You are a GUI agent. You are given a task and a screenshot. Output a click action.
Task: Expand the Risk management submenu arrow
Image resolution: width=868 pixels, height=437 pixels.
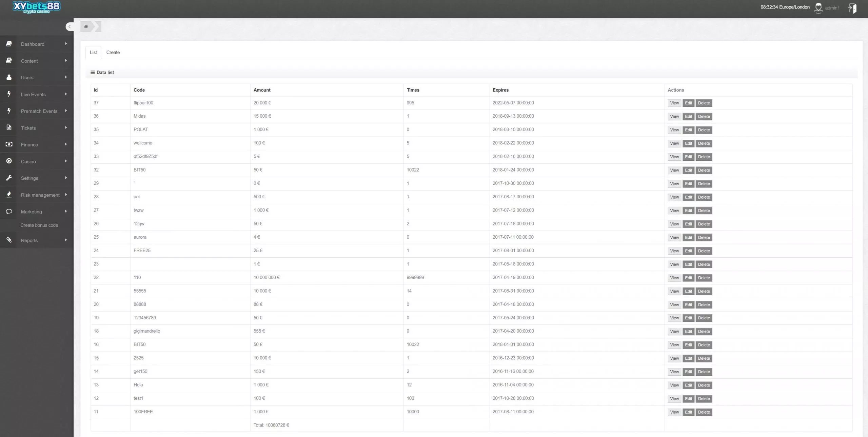pos(66,195)
